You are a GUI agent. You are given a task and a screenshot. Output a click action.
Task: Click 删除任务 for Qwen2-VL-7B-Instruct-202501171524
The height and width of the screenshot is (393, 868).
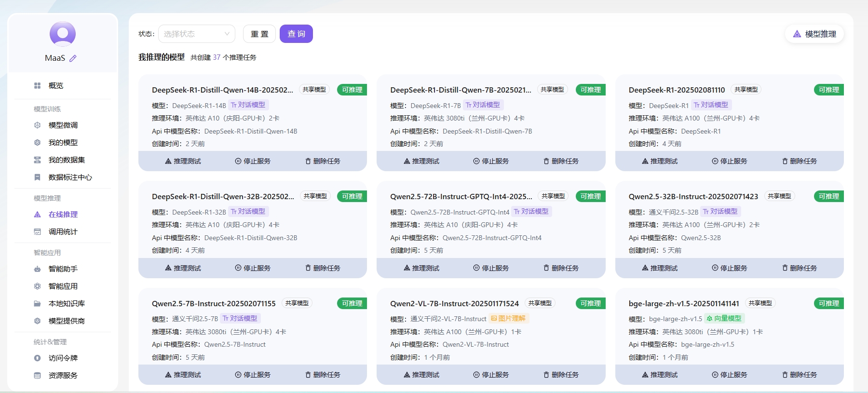coord(561,375)
